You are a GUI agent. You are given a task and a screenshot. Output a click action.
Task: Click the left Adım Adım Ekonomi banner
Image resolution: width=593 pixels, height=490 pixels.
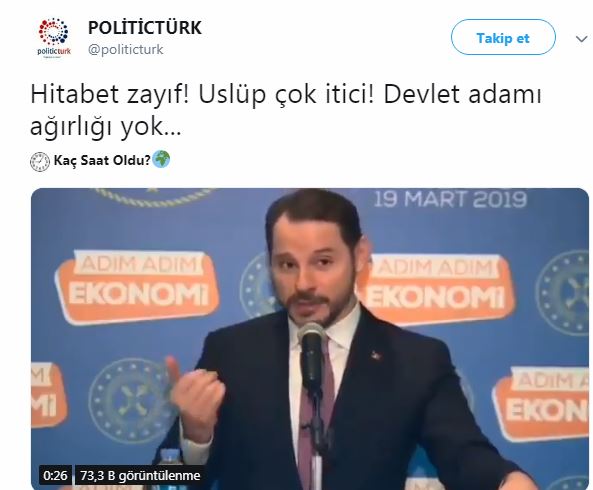[x=137, y=286]
